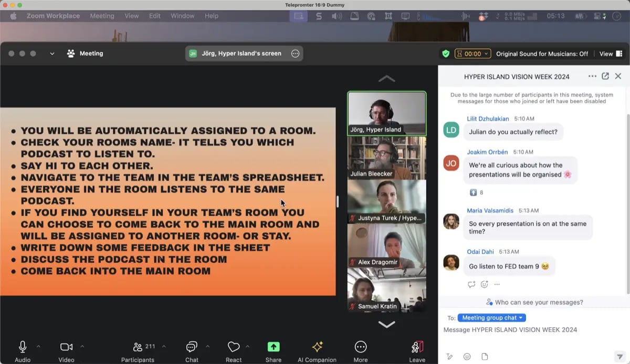The height and width of the screenshot is (364, 630).
Task: Open the Meeting menu in the menu bar
Action: (x=102, y=16)
